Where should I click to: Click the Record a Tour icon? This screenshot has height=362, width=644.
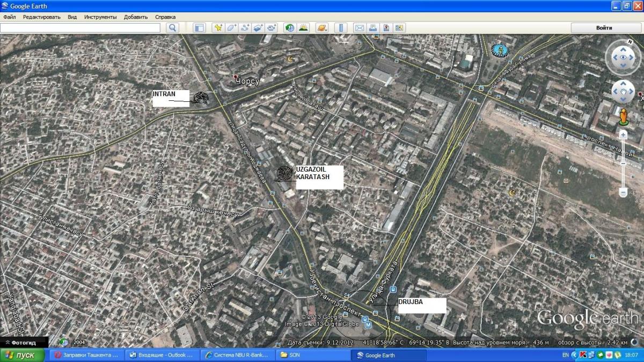(x=272, y=28)
